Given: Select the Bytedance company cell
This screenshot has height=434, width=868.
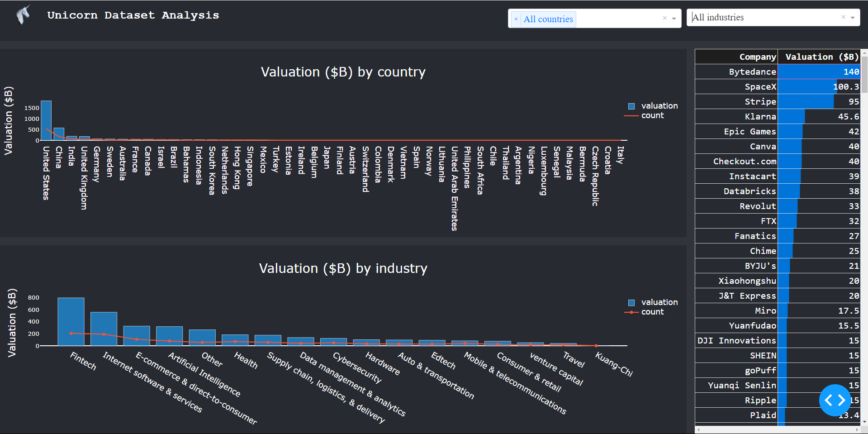Looking at the screenshot, I should (736, 72).
